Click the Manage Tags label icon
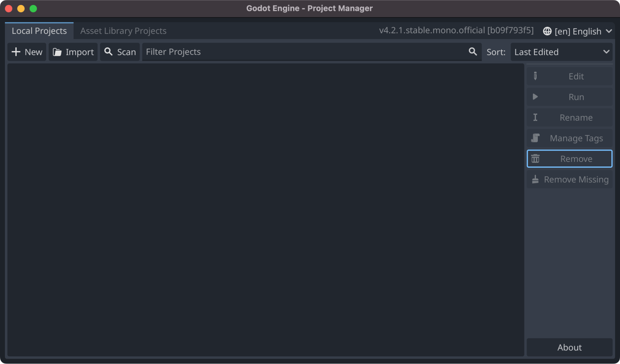The width and height of the screenshot is (620, 364). [x=535, y=138]
